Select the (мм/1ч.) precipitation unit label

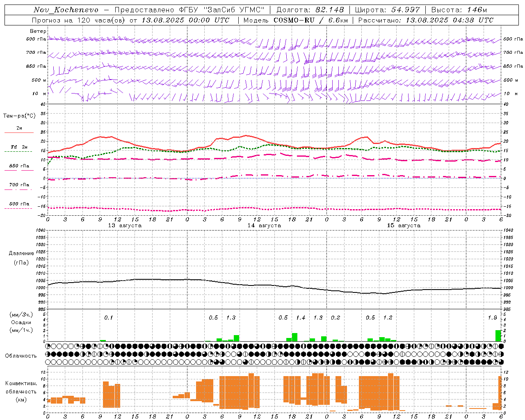21,330
